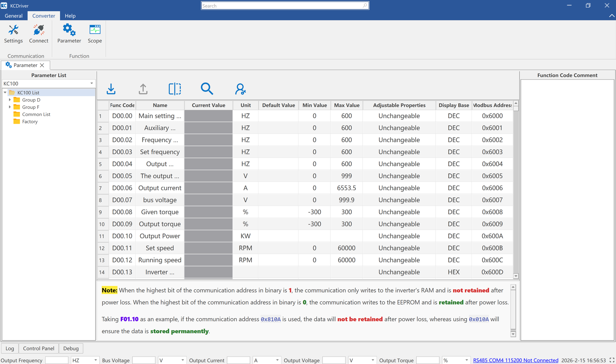Open RS485 COM4 115200 connection link
The height and width of the screenshot is (364, 616).
[x=516, y=360]
